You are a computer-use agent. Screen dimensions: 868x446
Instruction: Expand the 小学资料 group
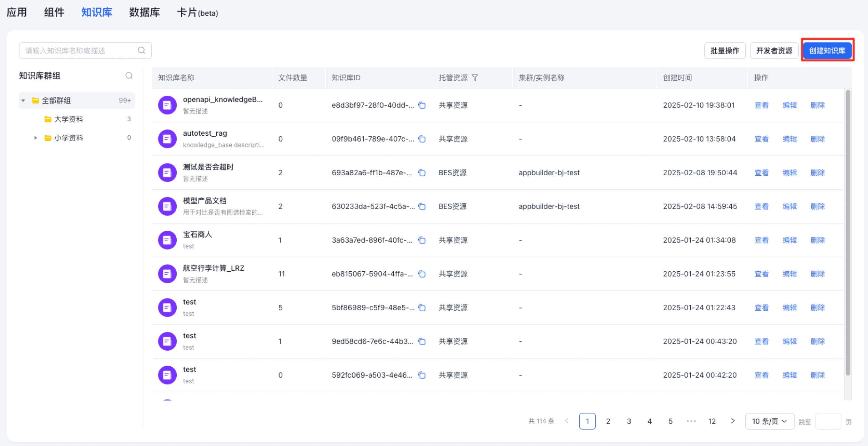tap(36, 138)
